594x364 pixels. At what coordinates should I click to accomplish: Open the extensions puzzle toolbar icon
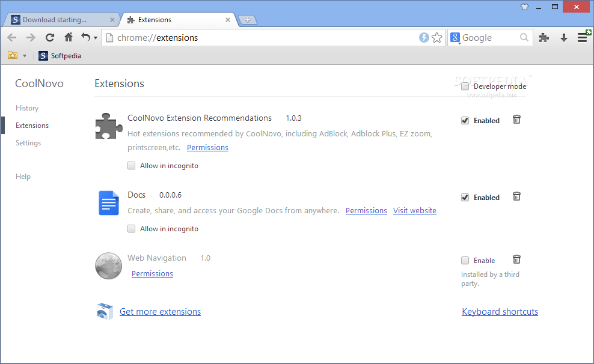click(544, 37)
